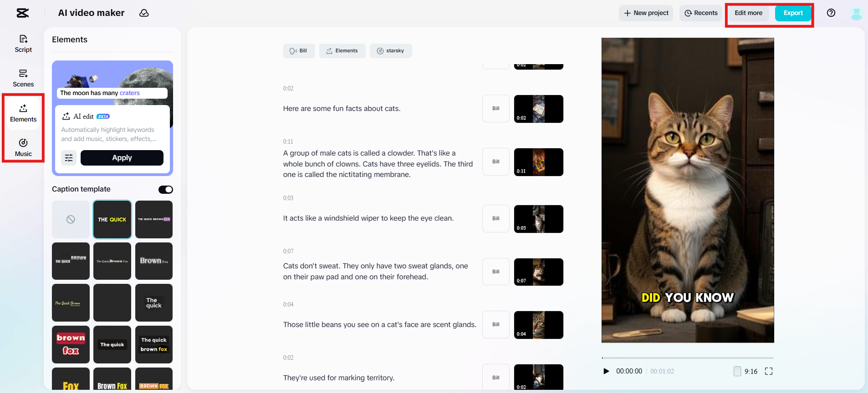This screenshot has width=868, height=393.
Task: Click the video playback progress bar
Action: tap(688, 358)
